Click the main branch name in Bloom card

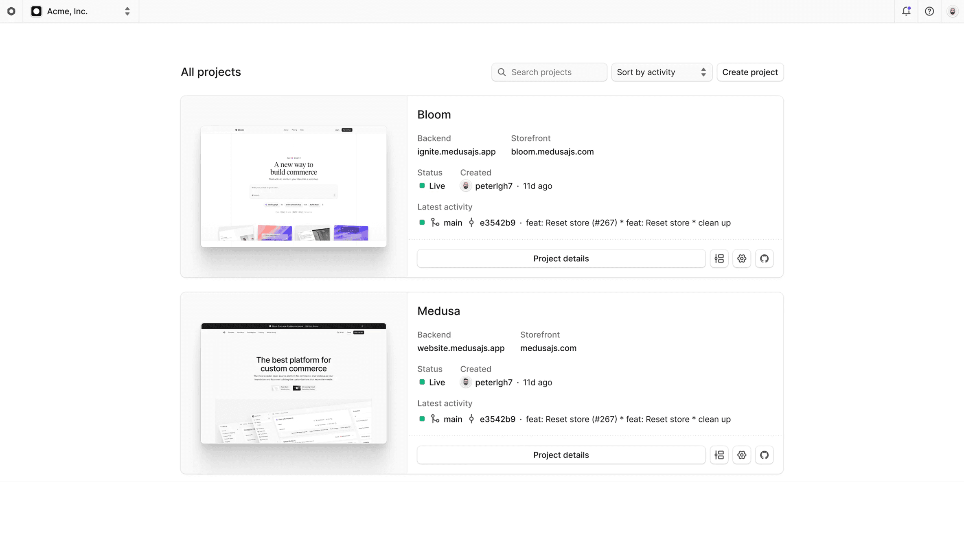click(453, 223)
